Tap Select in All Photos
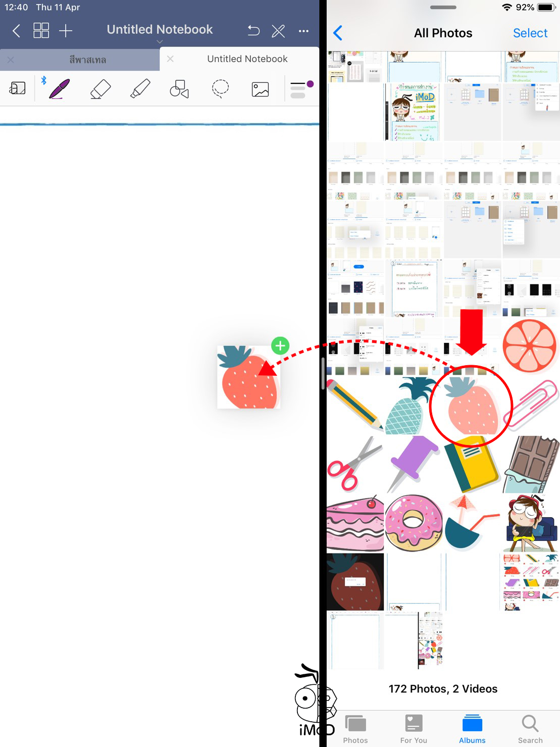 coord(530,33)
